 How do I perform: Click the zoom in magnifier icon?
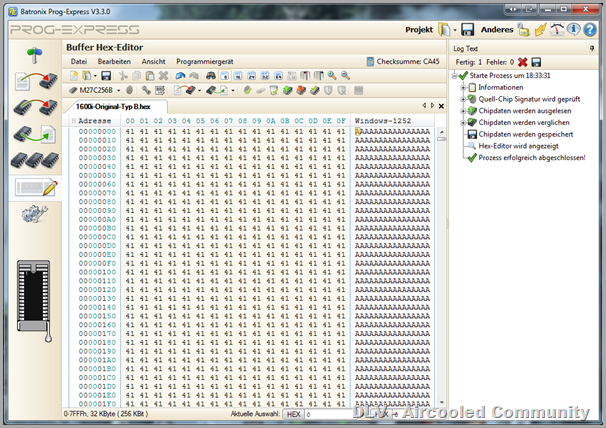pyautogui.click(x=332, y=76)
